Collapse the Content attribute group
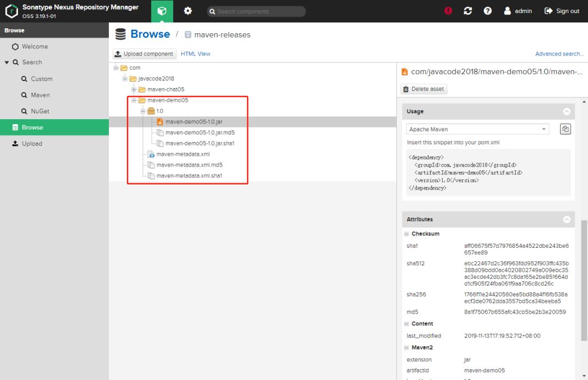This screenshot has height=380, width=588. point(407,324)
